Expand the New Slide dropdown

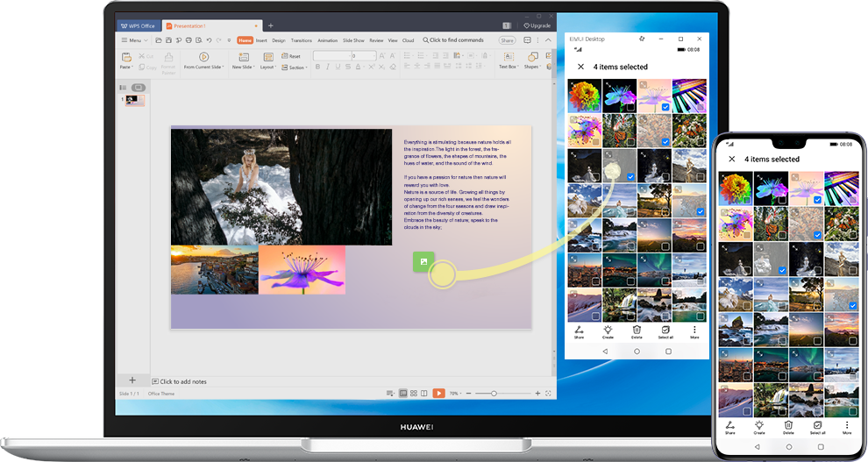click(x=243, y=68)
